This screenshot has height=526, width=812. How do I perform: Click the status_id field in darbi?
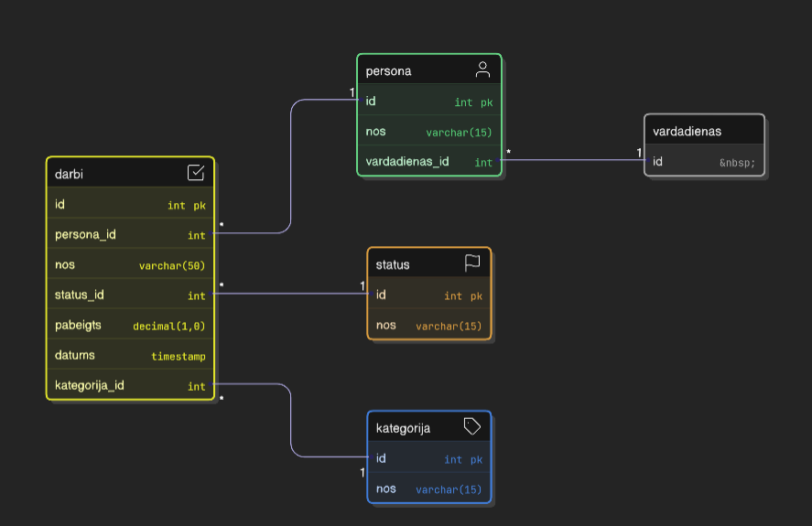pyautogui.click(x=130, y=295)
